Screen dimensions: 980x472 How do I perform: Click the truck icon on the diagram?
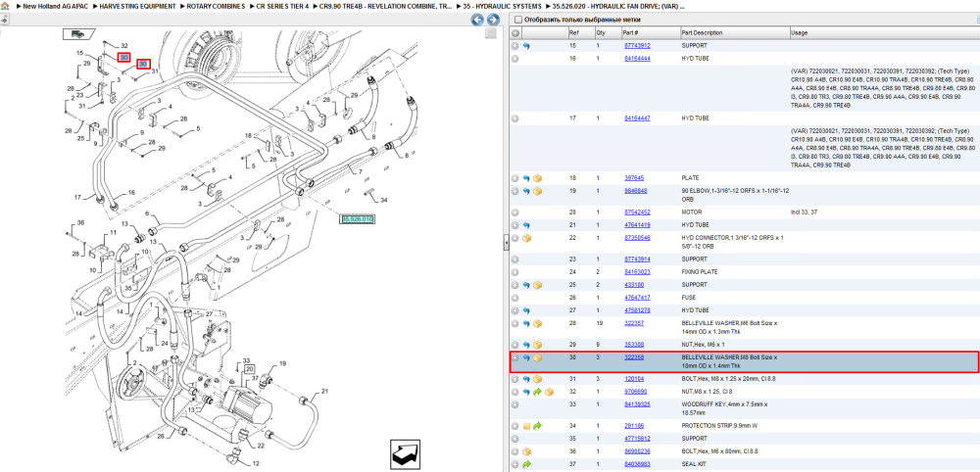76,33
